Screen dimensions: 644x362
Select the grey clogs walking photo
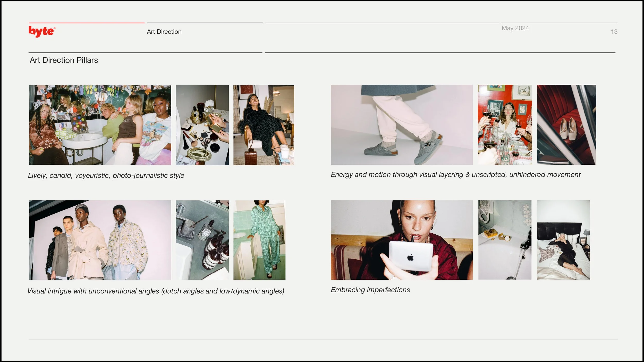[x=402, y=125]
